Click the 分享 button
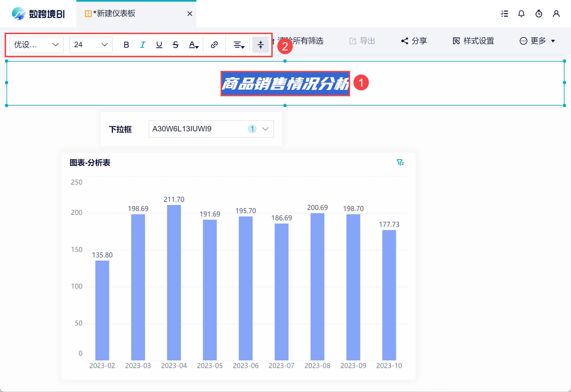Image resolution: width=571 pixels, height=392 pixels. click(x=414, y=41)
